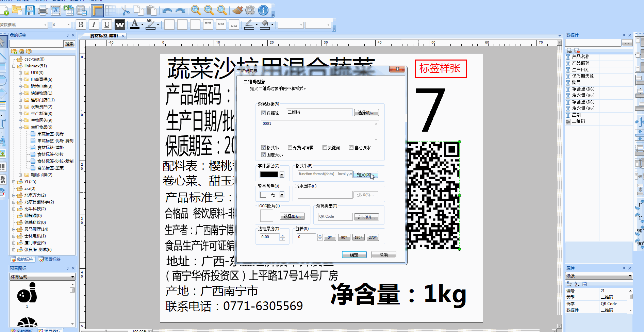Screen dimensions: 644x332
Task: Switch to the 我的标签 bottom tab
Action: 22,259
